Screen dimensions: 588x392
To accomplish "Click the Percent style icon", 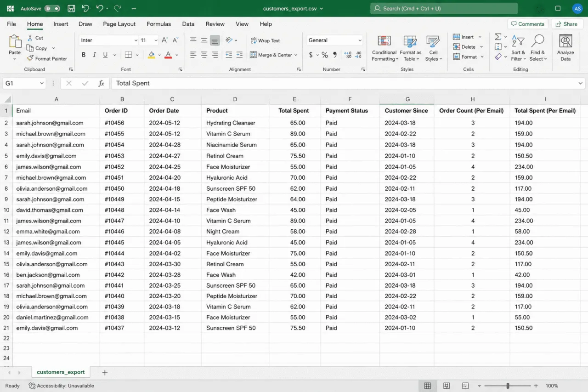I will click(324, 55).
